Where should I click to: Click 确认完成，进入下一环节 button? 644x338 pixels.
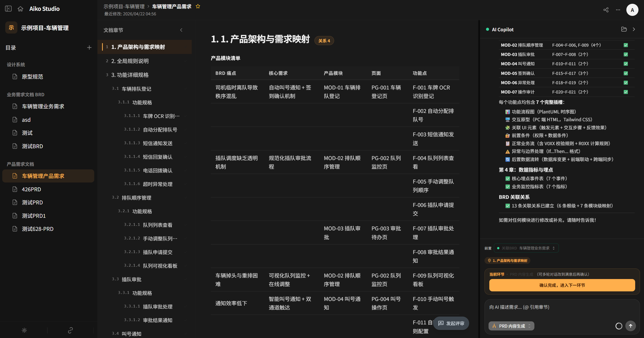562,285
